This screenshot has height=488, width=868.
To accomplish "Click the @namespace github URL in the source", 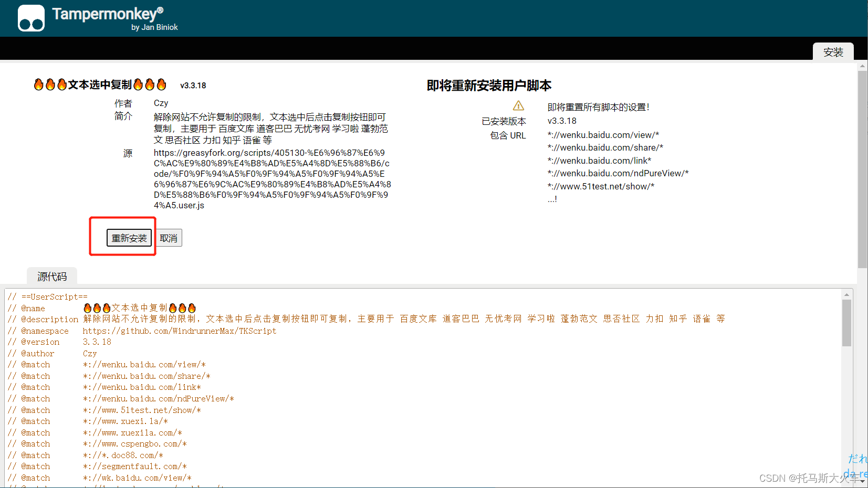I will click(x=180, y=331).
